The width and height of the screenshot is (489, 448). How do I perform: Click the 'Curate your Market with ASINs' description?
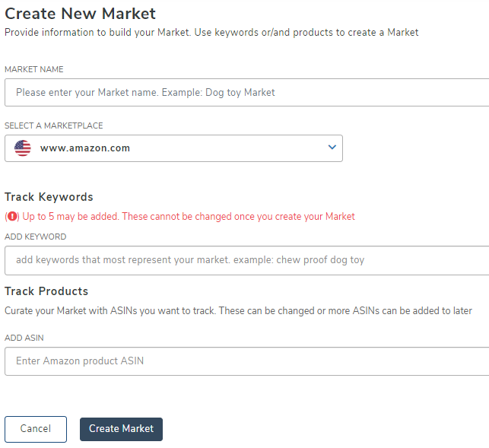point(238,310)
